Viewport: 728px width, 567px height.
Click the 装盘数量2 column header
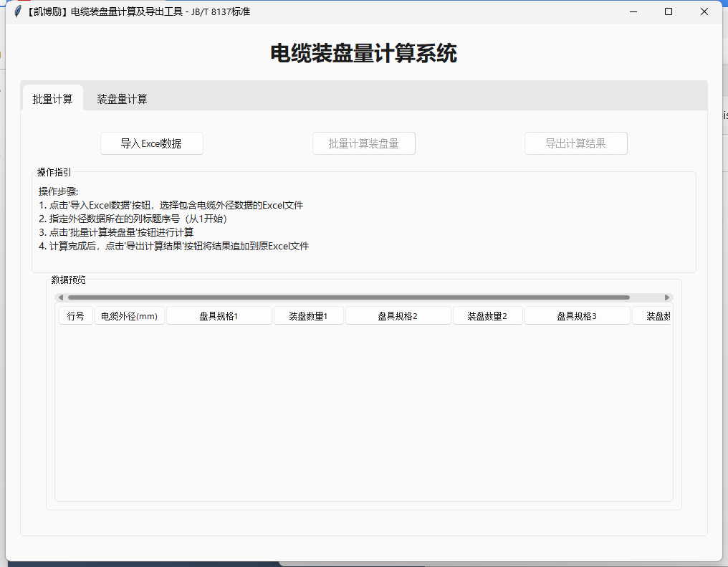point(487,315)
